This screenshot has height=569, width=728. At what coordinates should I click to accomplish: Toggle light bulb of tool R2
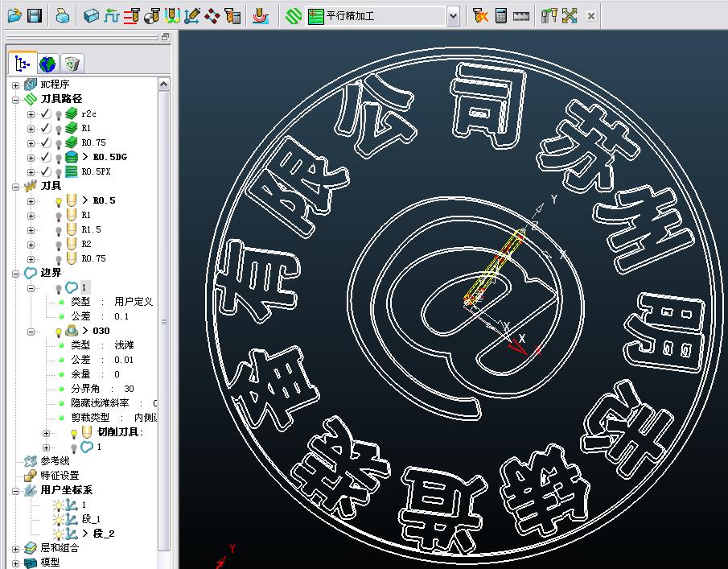tap(59, 245)
